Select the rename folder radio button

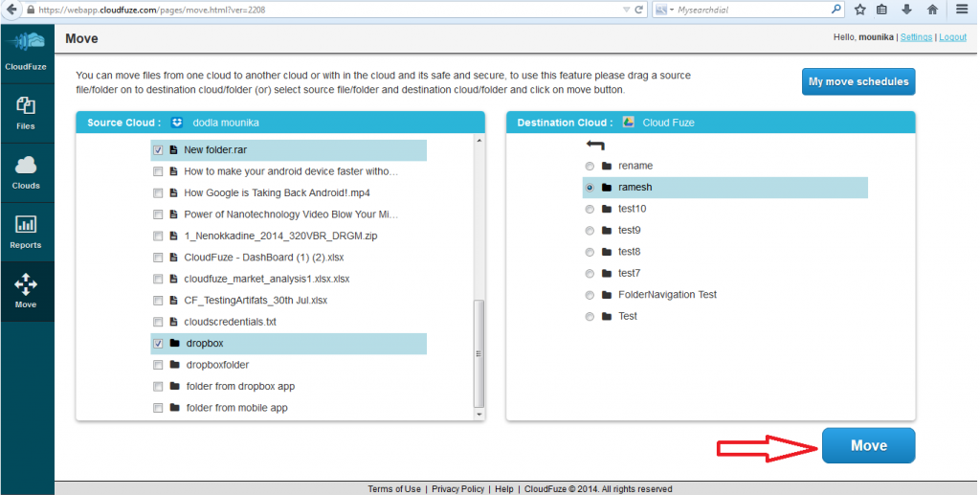point(590,167)
